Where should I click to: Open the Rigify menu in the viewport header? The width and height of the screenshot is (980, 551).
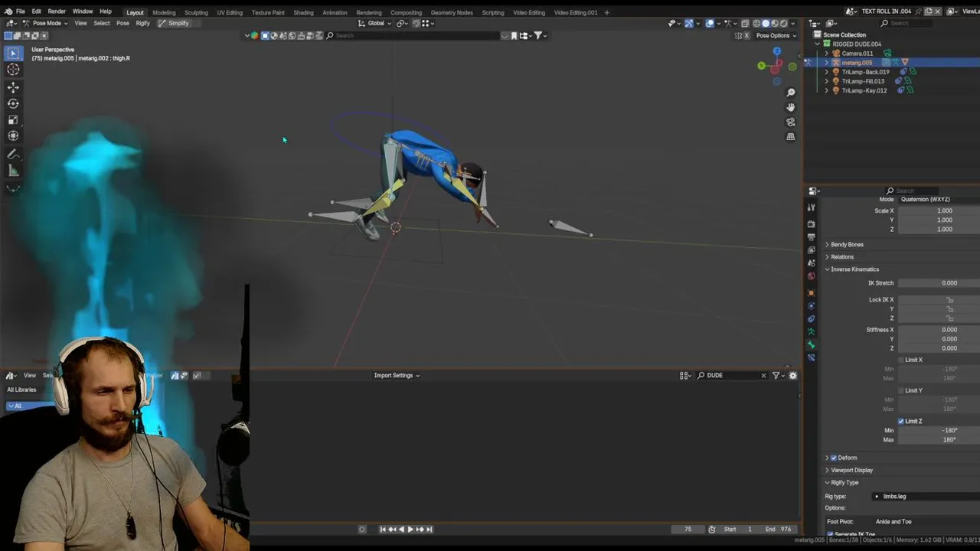142,23
